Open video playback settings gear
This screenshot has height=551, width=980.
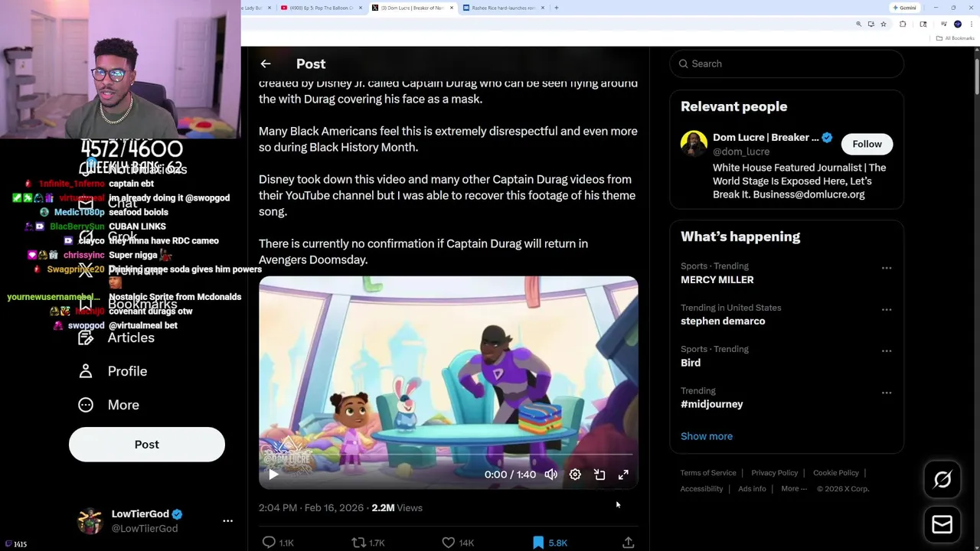click(575, 474)
